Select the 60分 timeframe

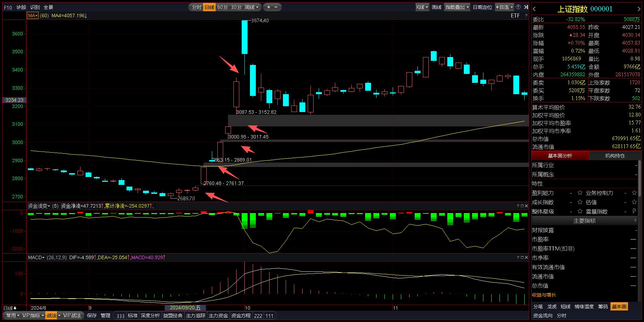pyautogui.click(x=222, y=7)
